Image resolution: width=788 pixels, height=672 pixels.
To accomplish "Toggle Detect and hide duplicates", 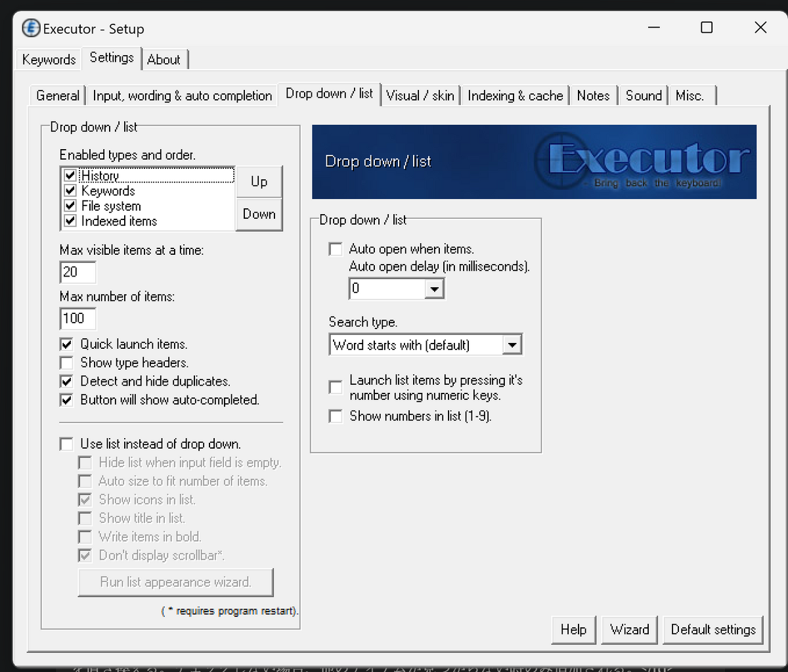I will click(x=66, y=381).
